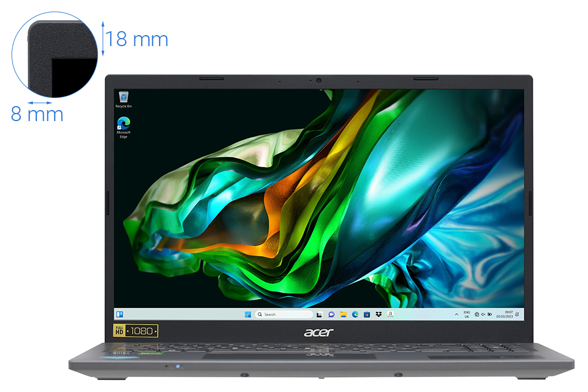588x392 pixels.
Task: Open Microsoft Store from the taskbar
Action: point(367,314)
